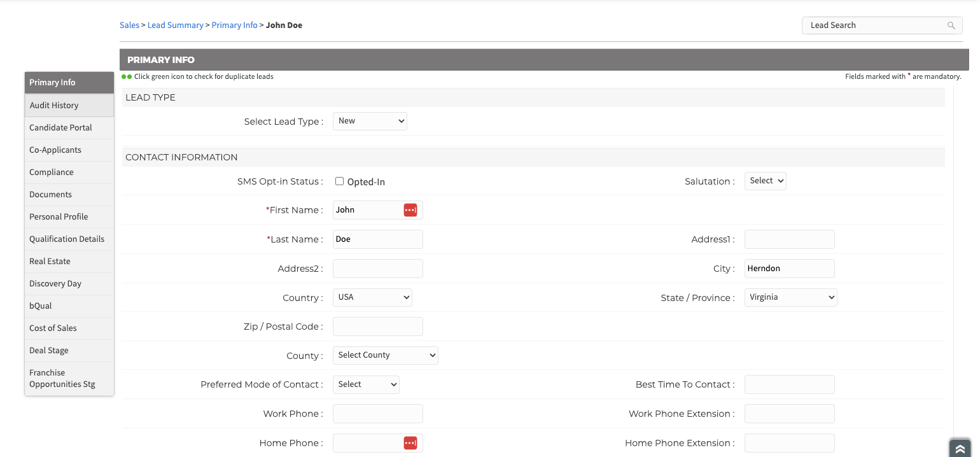
Task: Click search magnifier icon in Lead Search
Action: 951,25
